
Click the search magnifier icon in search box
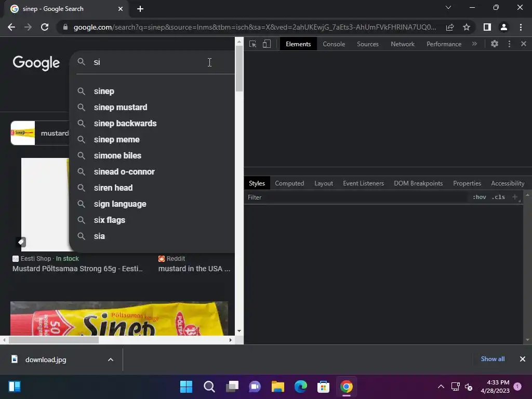click(82, 62)
